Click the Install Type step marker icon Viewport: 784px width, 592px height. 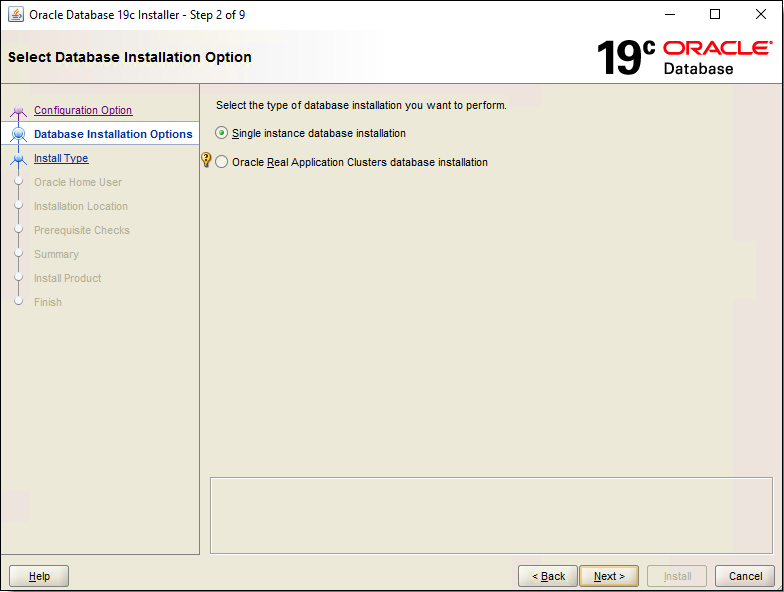point(18,158)
